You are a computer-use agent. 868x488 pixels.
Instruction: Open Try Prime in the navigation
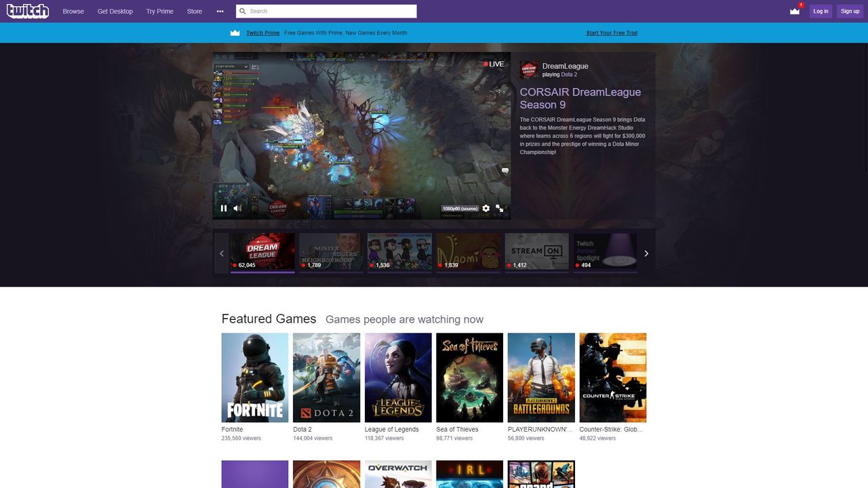160,12
